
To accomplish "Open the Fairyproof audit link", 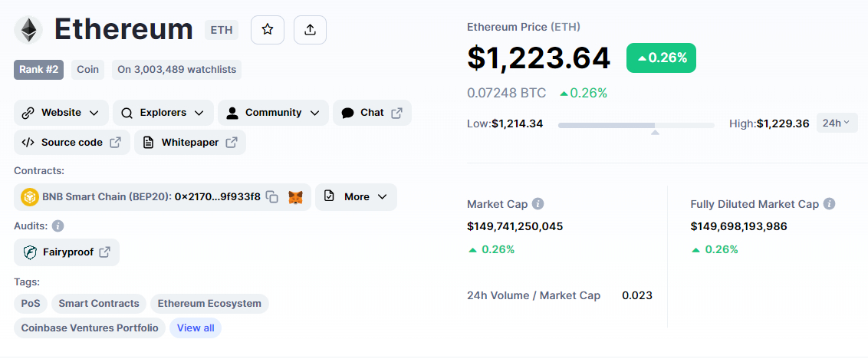I will tap(67, 252).
